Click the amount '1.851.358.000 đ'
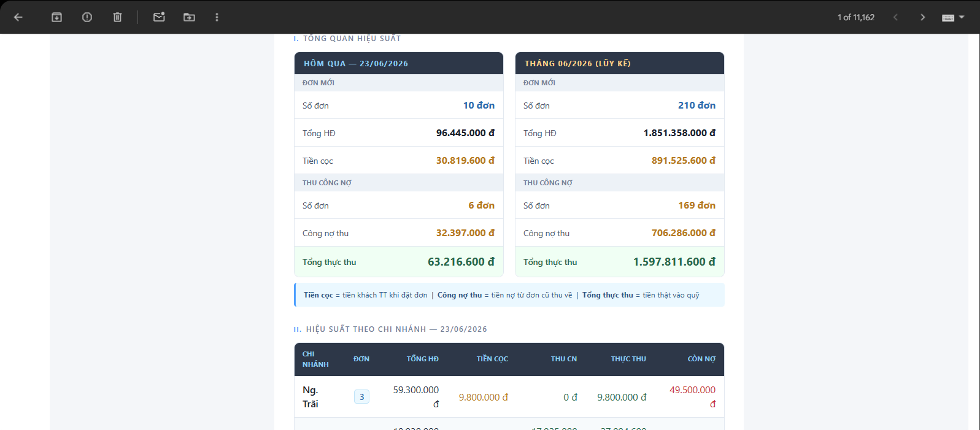Image resolution: width=980 pixels, height=430 pixels. coord(679,133)
